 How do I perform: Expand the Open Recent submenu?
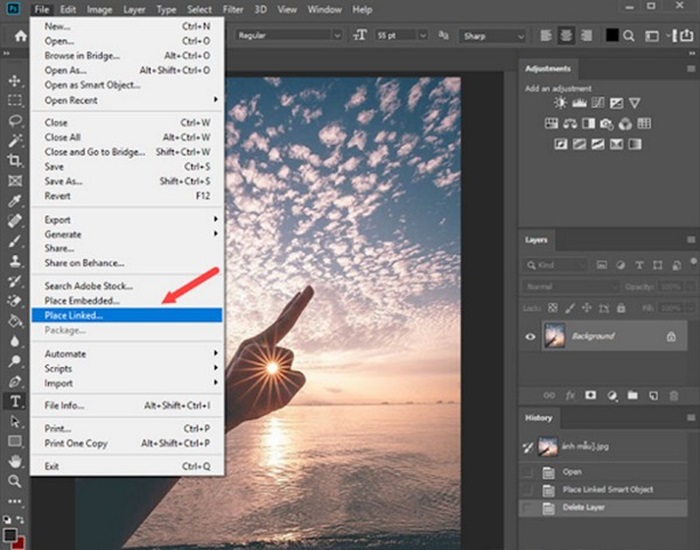[x=127, y=100]
